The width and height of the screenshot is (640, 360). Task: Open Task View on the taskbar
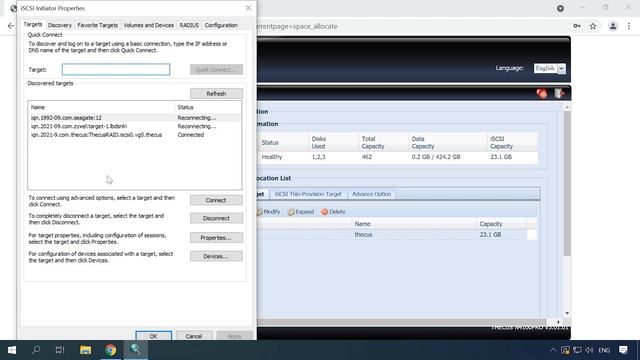pos(60,350)
